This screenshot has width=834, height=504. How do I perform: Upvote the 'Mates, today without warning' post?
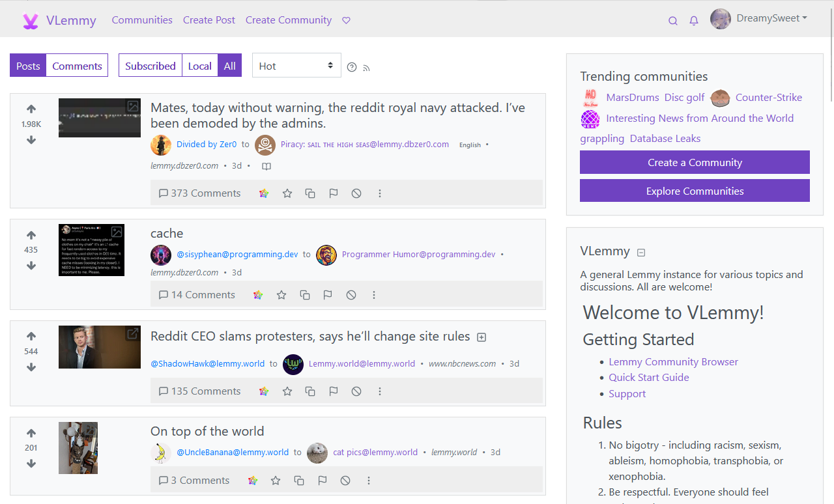point(31,109)
